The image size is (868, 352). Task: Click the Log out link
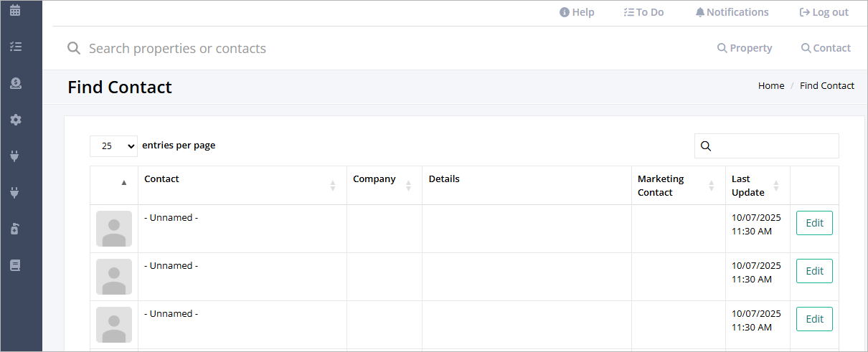[824, 12]
